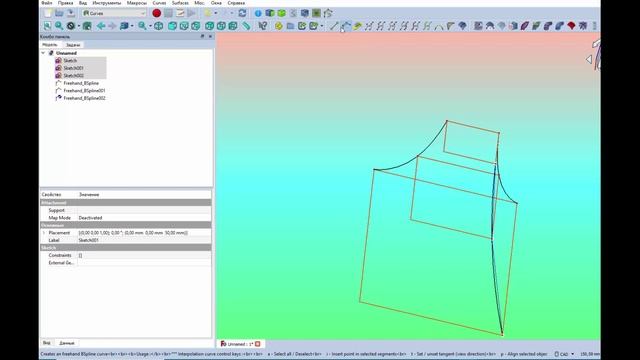Screen dimensions: 640x360
Task: Select Sketch in model tree
Action: (x=70, y=60)
